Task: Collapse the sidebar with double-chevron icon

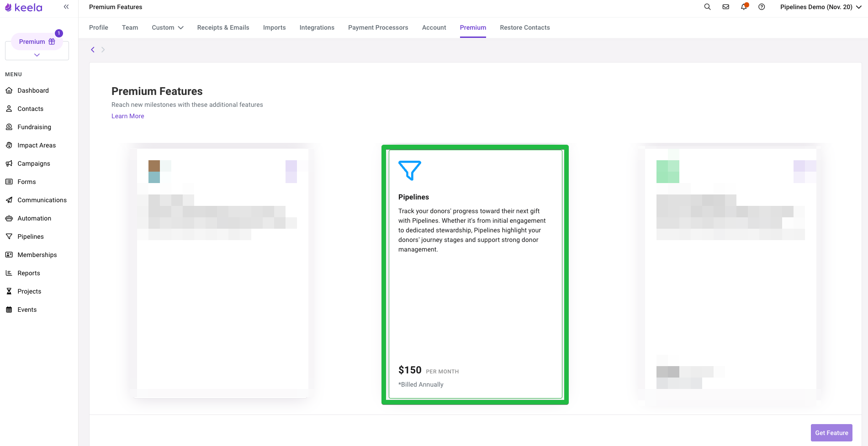Action: [x=66, y=7]
